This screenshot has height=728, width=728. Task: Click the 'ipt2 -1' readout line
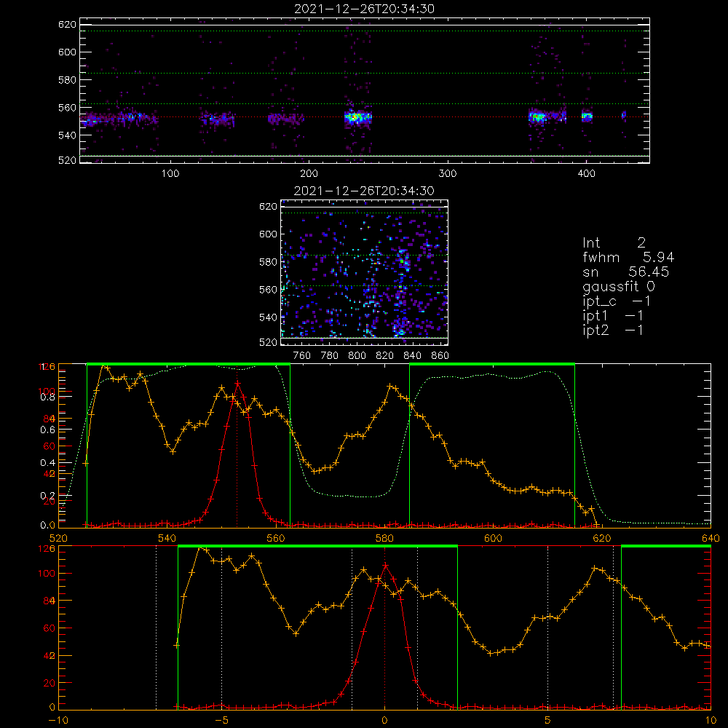click(613, 330)
